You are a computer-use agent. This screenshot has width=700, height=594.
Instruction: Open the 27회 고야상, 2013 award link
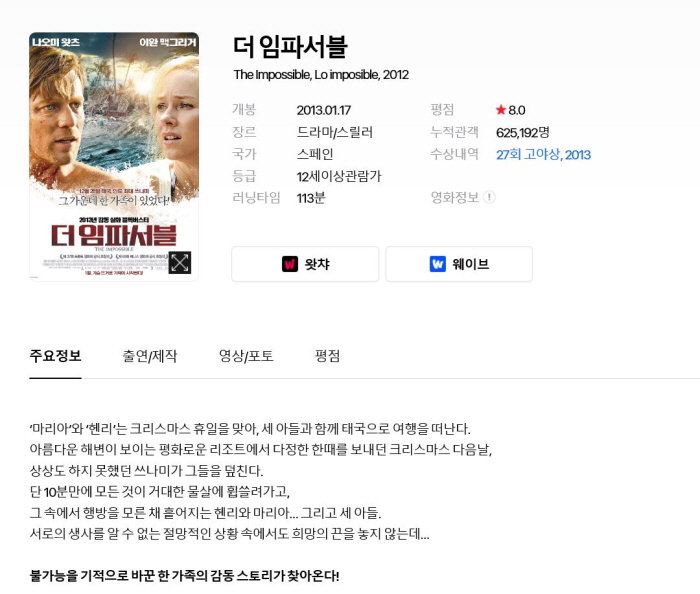tap(543, 154)
